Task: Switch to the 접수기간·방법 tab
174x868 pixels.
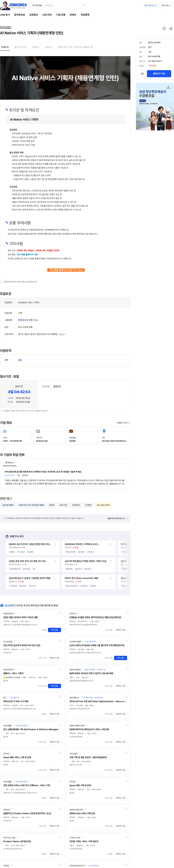Action: (20, 47)
